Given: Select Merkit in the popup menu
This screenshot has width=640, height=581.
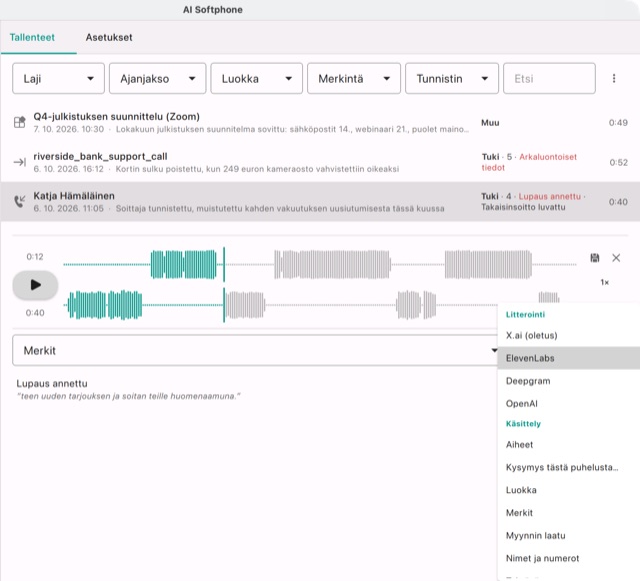Looking at the screenshot, I should pos(569,513).
